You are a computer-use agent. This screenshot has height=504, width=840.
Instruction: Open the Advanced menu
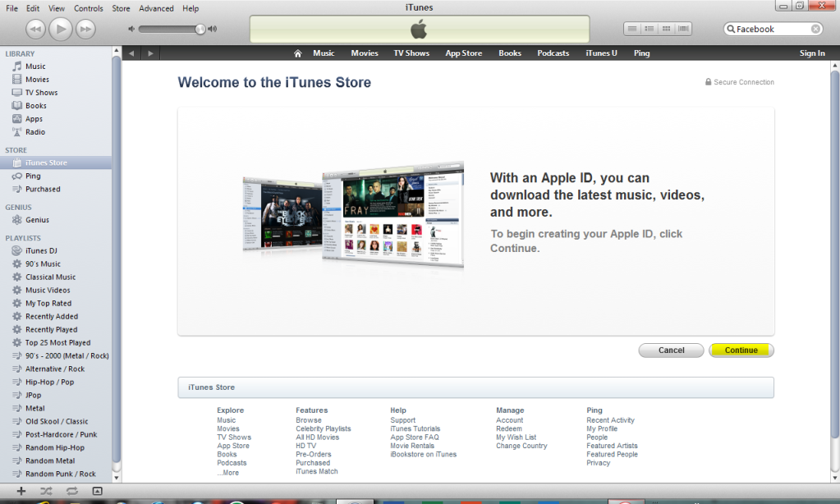(157, 8)
